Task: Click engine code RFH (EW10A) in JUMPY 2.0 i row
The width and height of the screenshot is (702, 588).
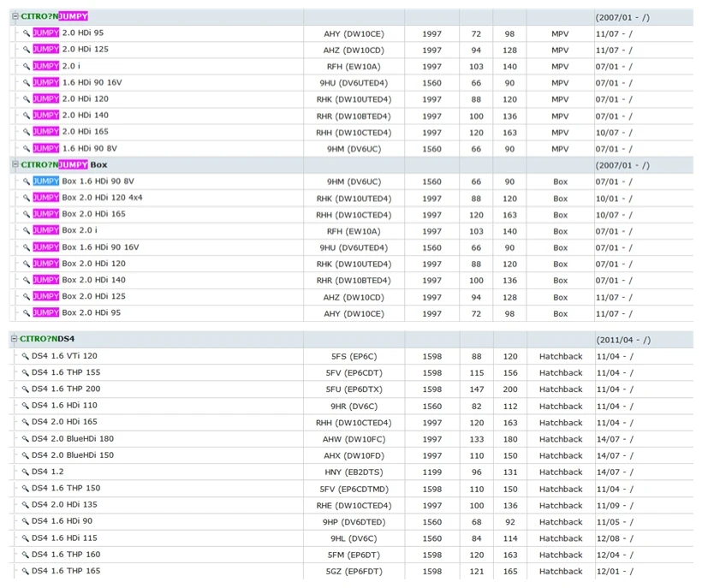Action: click(354, 67)
